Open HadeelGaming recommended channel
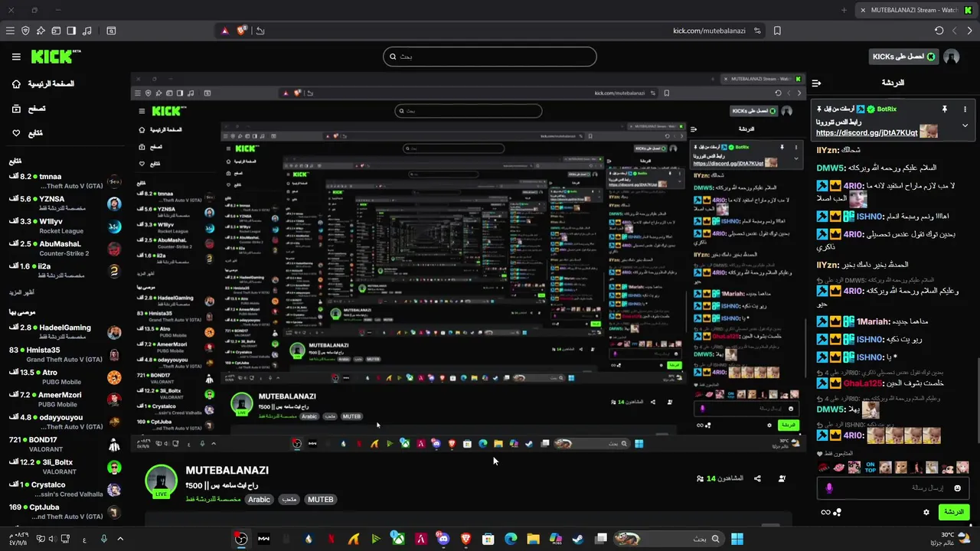Viewport: 980px width, 551px height. [x=65, y=332]
